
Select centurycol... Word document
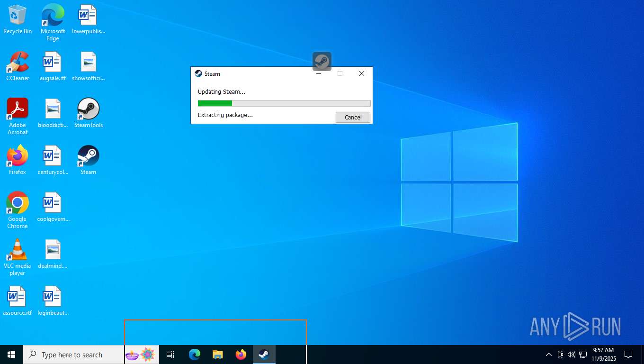click(x=53, y=160)
